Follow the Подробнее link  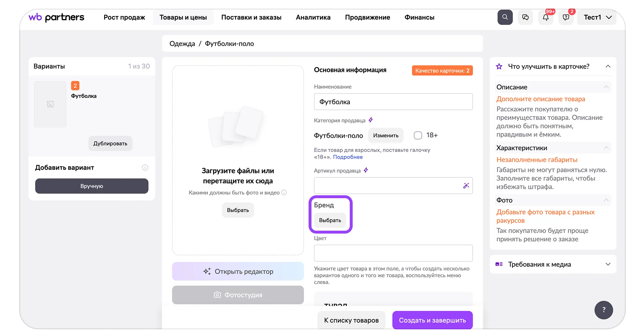coord(348,157)
